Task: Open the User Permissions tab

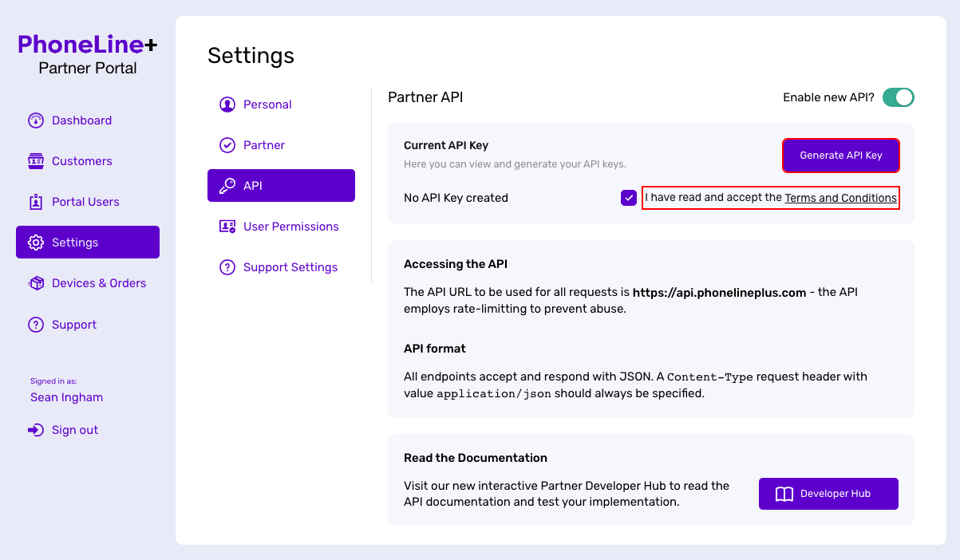Action: [281, 227]
